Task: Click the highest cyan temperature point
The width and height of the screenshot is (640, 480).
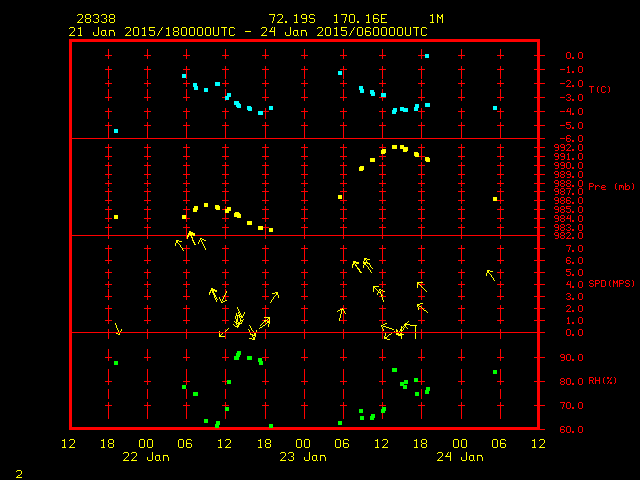Action: [427, 56]
